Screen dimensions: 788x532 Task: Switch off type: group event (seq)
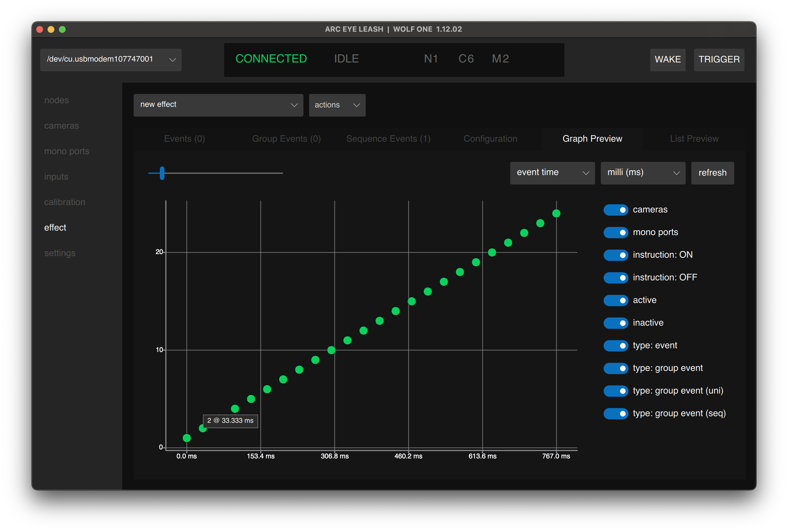(615, 413)
